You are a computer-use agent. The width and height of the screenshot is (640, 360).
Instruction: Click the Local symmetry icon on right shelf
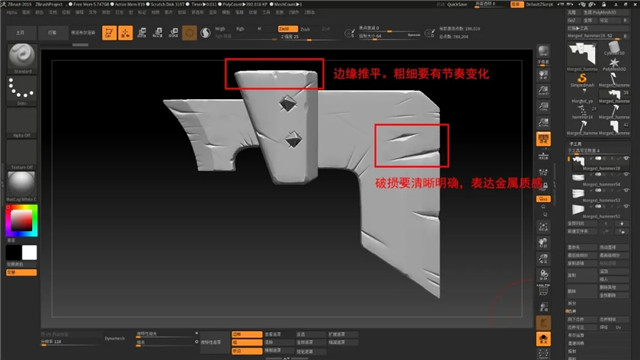click(543, 173)
